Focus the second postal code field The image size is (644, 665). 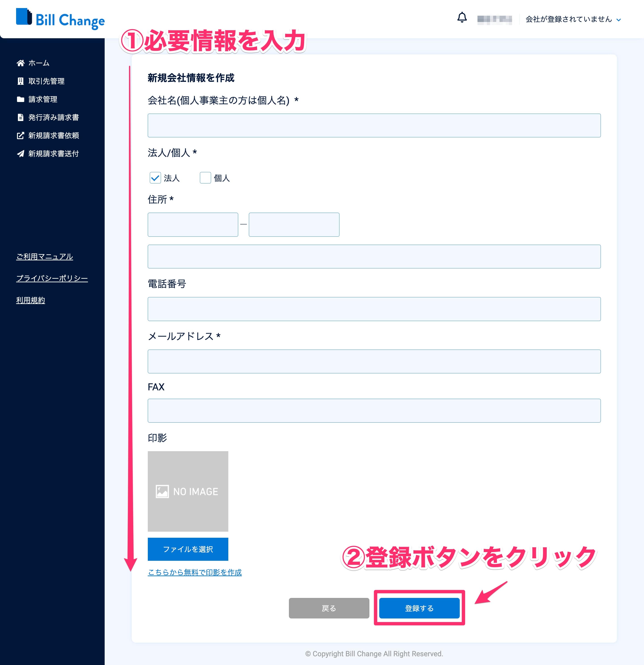[294, 225]
